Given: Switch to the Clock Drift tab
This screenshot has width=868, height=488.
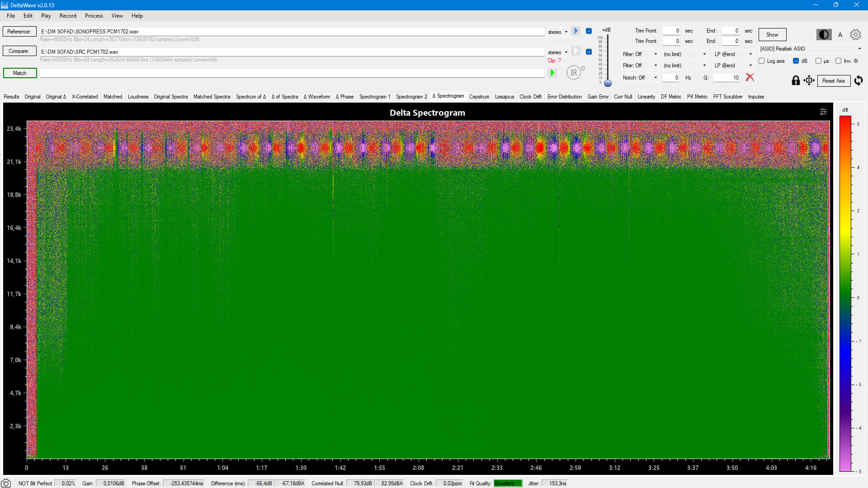Looking at the screenshot, I should 530,97.
